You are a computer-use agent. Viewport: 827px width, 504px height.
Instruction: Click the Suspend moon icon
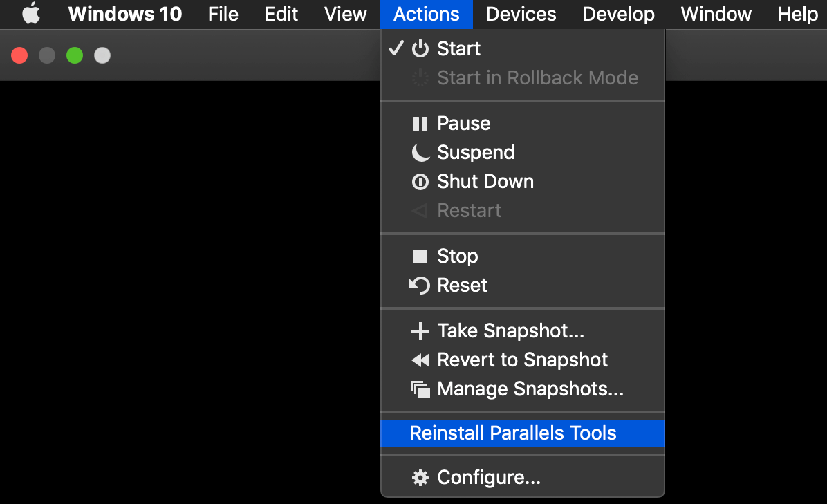click(420, 153)
